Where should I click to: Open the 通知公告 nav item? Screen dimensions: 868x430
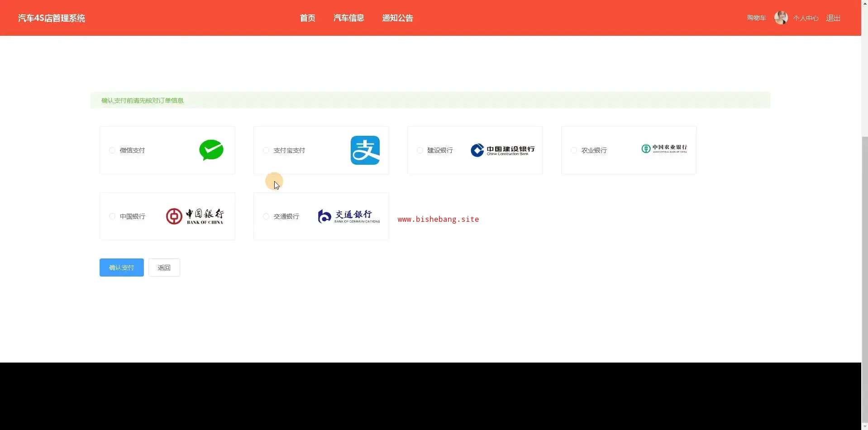click(398, 18)
